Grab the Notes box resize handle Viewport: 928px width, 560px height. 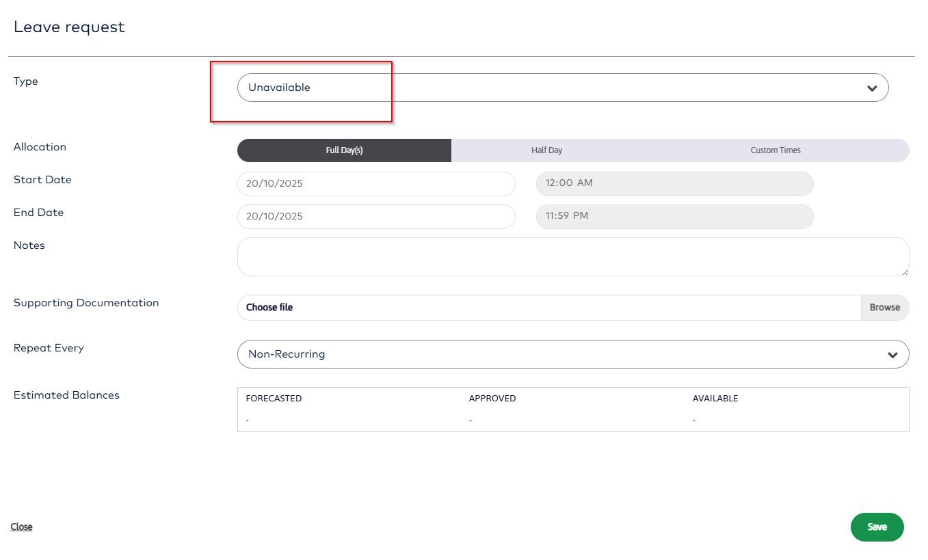point(905,271)
